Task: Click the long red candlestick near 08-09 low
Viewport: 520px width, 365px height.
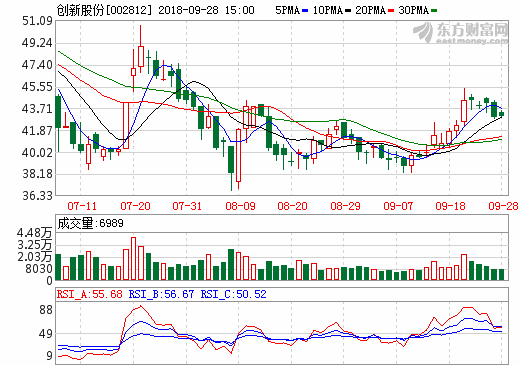Action: pos(238,156)
